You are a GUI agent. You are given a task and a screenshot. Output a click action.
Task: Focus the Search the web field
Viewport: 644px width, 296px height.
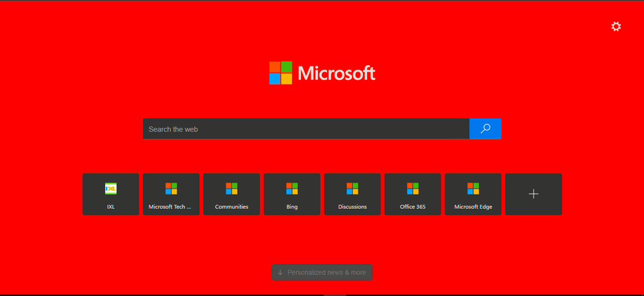click(x=306, y=129)
